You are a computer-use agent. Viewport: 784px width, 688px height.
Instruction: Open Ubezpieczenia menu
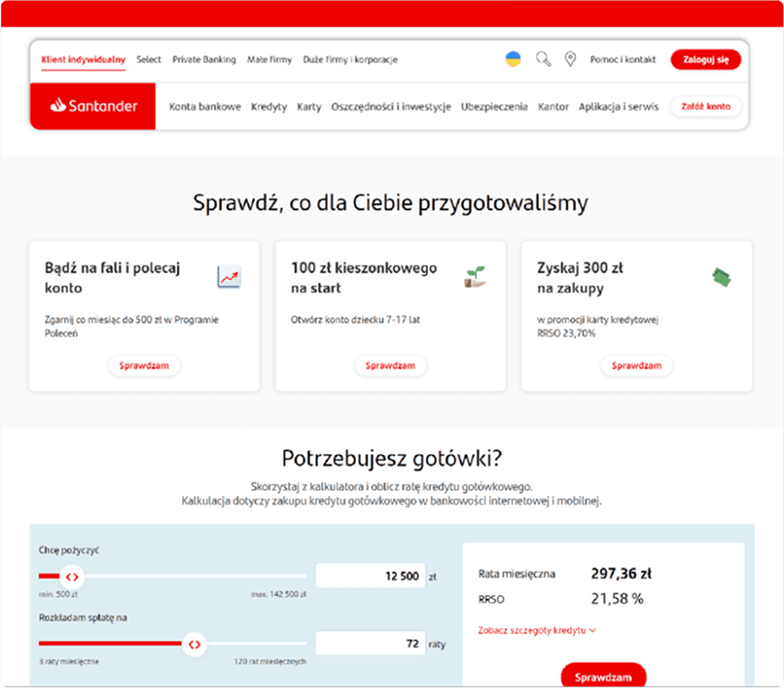(x=494, y=106)
